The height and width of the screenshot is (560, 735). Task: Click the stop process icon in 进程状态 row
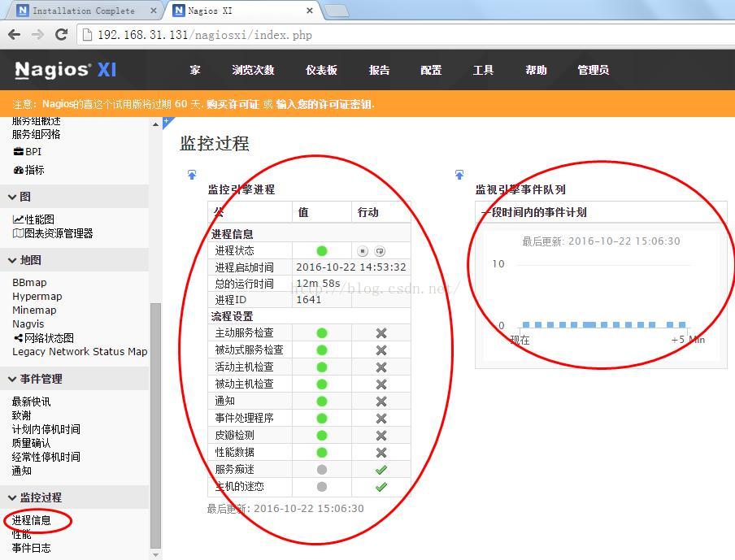[363, 251]
